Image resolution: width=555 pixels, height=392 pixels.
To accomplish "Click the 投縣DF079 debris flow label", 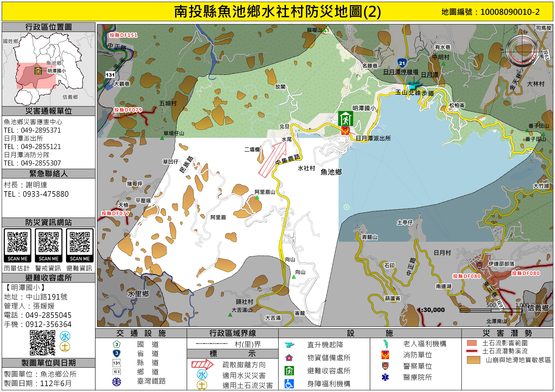I will coord(128,110).
